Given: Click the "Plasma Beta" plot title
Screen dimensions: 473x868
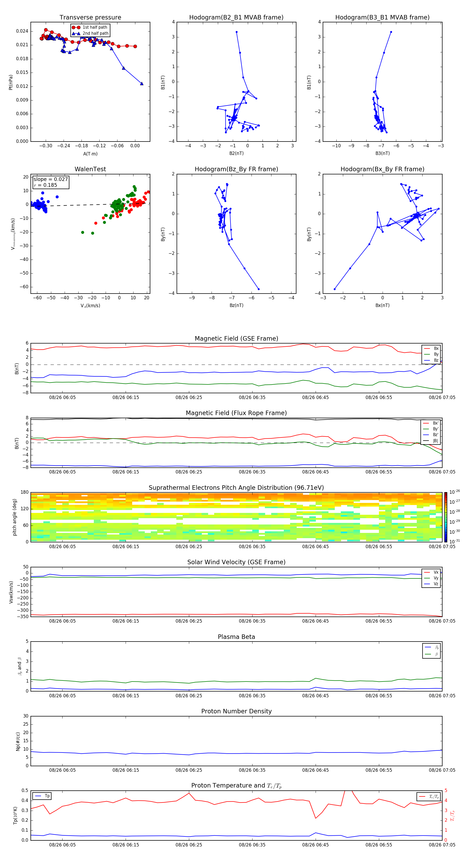Looking at the screenshot, I should click(x=236, y=637).
